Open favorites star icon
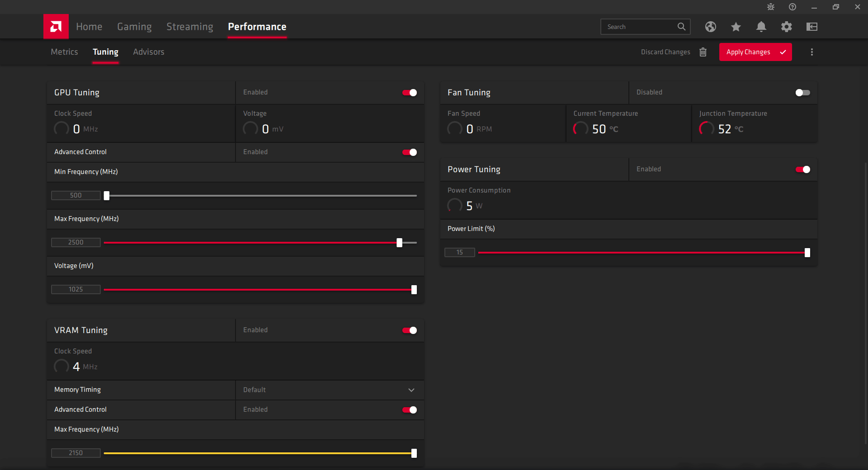This screenshot has height=470, width=868. pos(736,27)
